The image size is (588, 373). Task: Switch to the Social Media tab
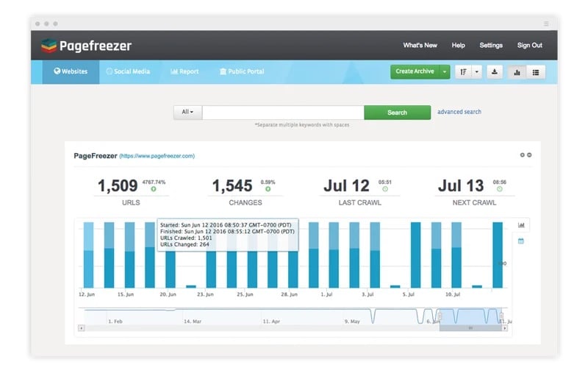tap(128, 71)
